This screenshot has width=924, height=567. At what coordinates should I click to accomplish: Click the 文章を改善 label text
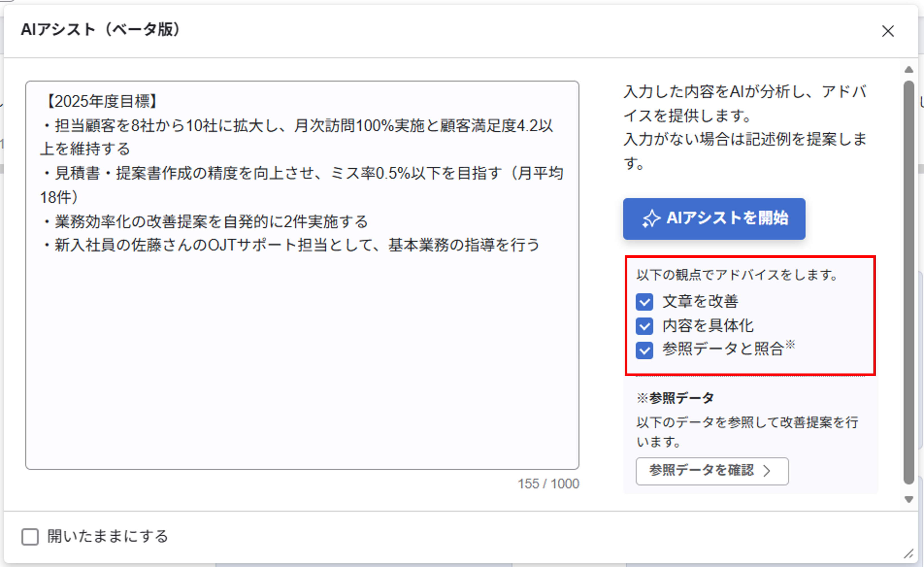click(700, 301)
